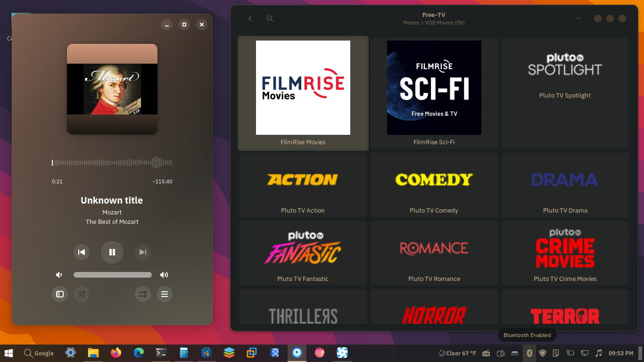
Task: Click the high volume speaker icon
Action: click(x=164, y=275)
